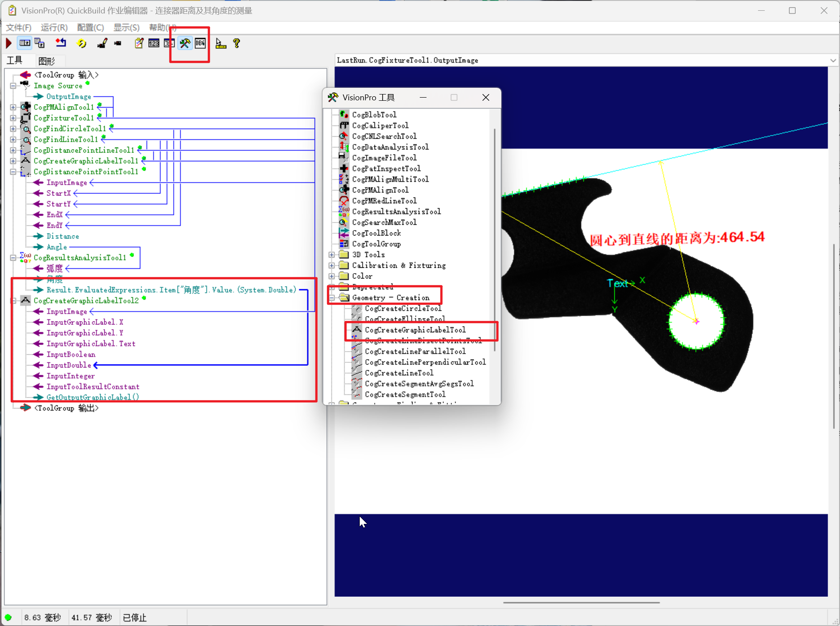The width and height of the screenshot is (840, 626).
Task: Click the CogBlobTool icon in tools list
Action: click(344, 115)
